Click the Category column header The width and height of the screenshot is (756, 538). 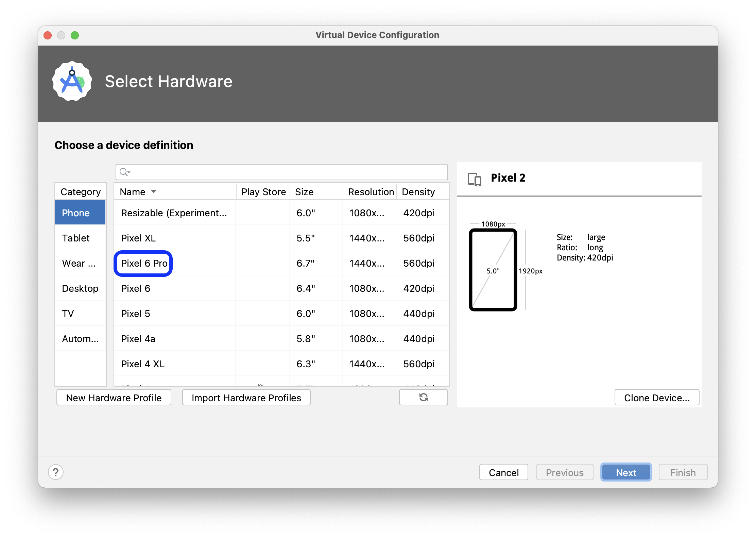point(81,191)
